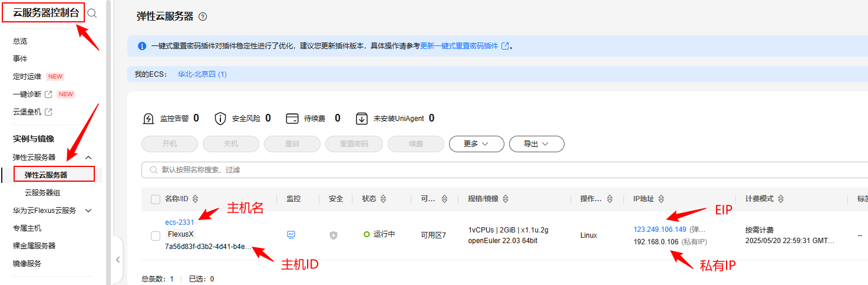Click the magnifier icon inside the filter search box

pyautogui.click(x=153, y=170)
